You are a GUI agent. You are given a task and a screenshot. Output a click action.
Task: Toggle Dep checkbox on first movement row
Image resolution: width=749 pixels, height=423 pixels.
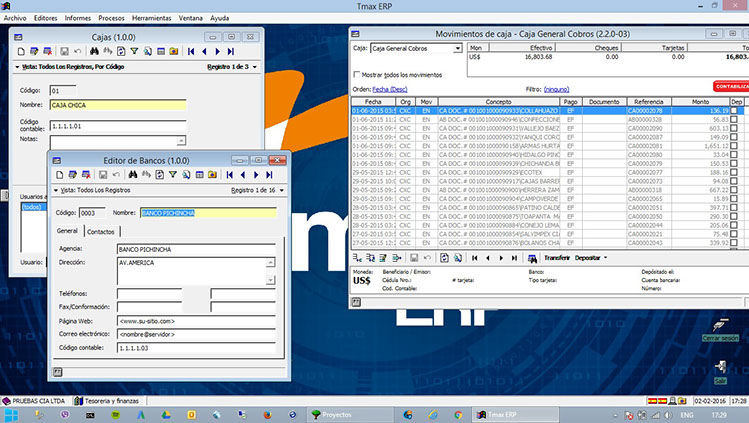736,111
